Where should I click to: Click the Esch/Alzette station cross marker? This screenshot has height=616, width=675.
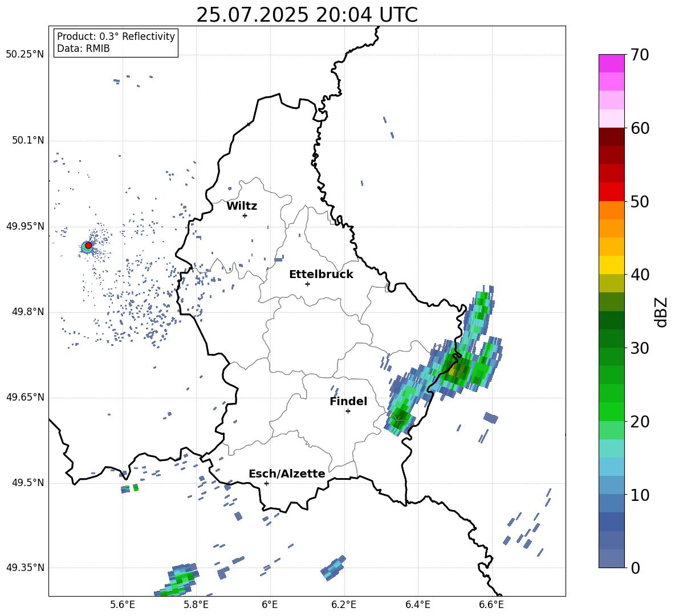point(266,483)
